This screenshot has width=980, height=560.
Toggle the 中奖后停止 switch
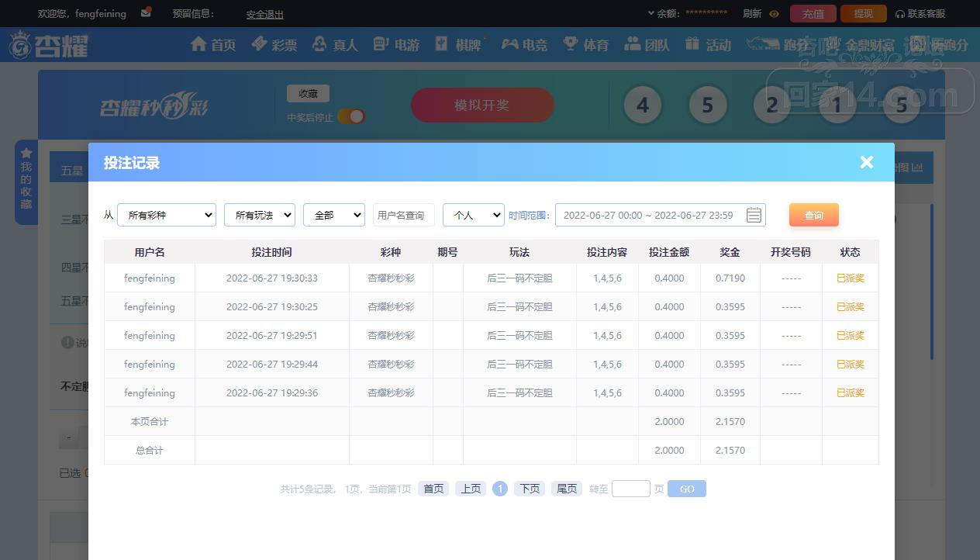tap(351, 116)
